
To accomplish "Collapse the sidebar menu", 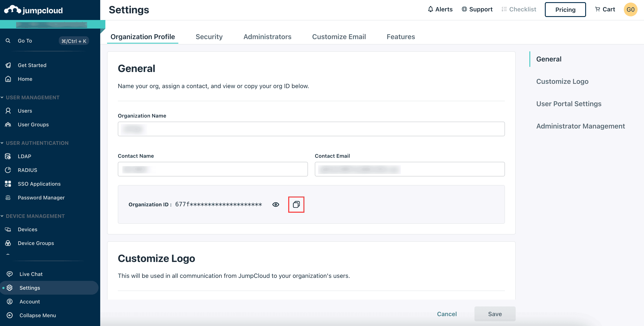I will click(38, 315).
